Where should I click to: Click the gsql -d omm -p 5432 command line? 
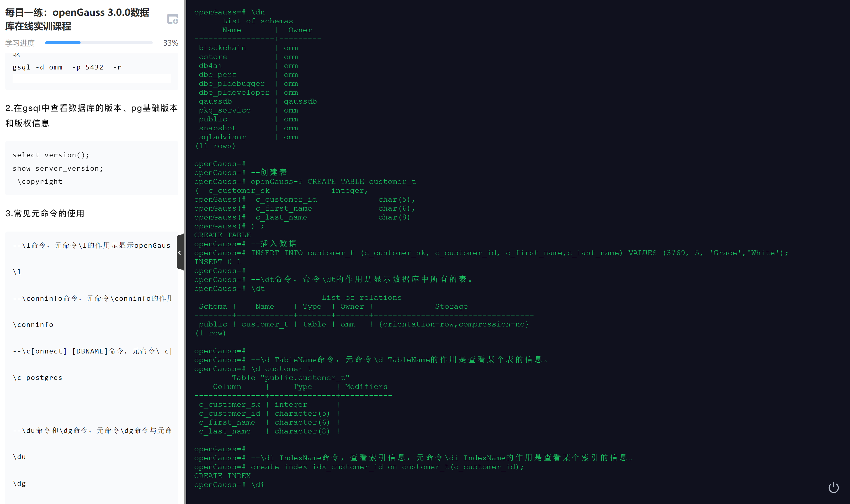[x=67, y=67]
